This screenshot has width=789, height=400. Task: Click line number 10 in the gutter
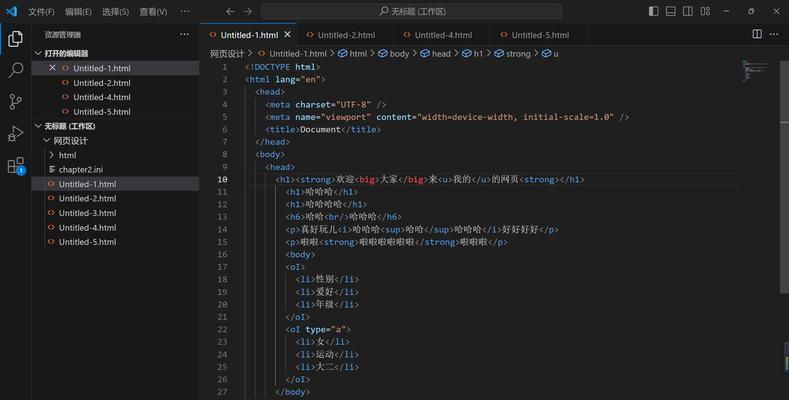coord(222,179)
